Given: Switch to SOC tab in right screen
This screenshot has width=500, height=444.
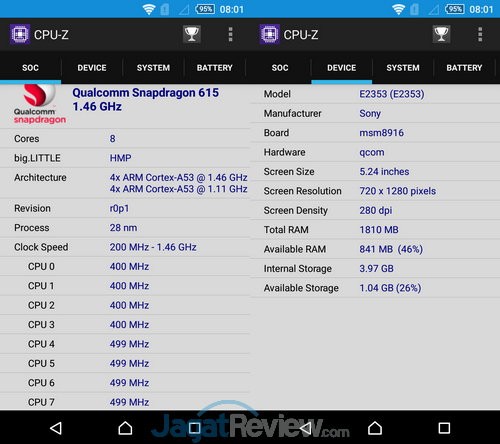Looking at the screenshot, I should pyautogui.click(x=280, y=68).
